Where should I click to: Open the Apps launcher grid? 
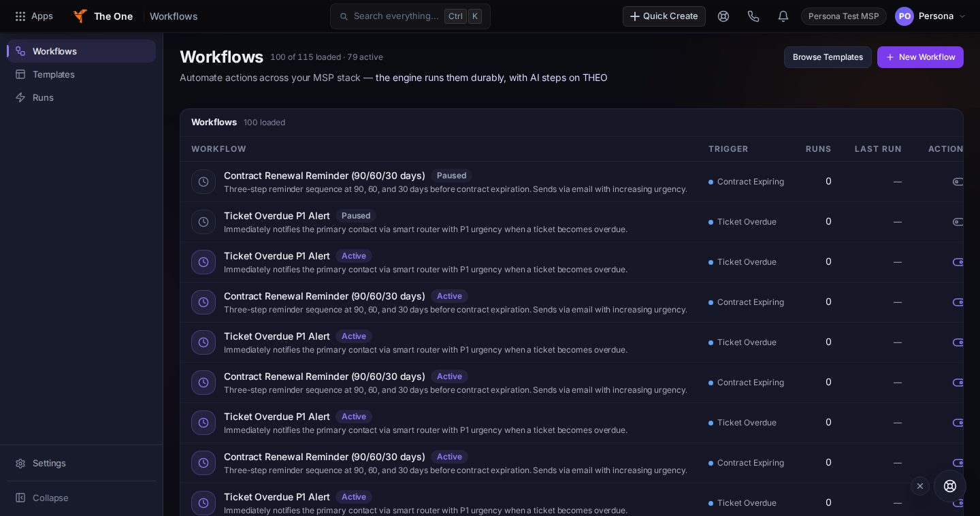pos(34,16)
